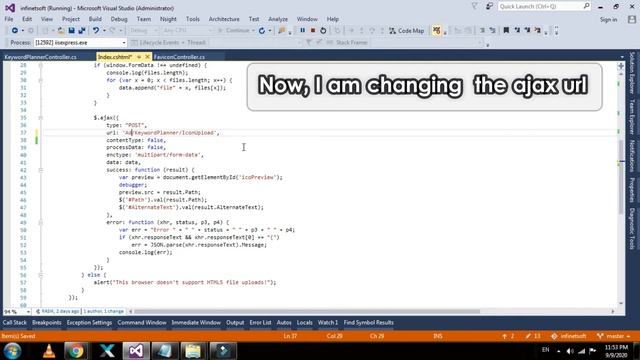
Task: Click the volume icon in system tray
Action: click(570, 351)
